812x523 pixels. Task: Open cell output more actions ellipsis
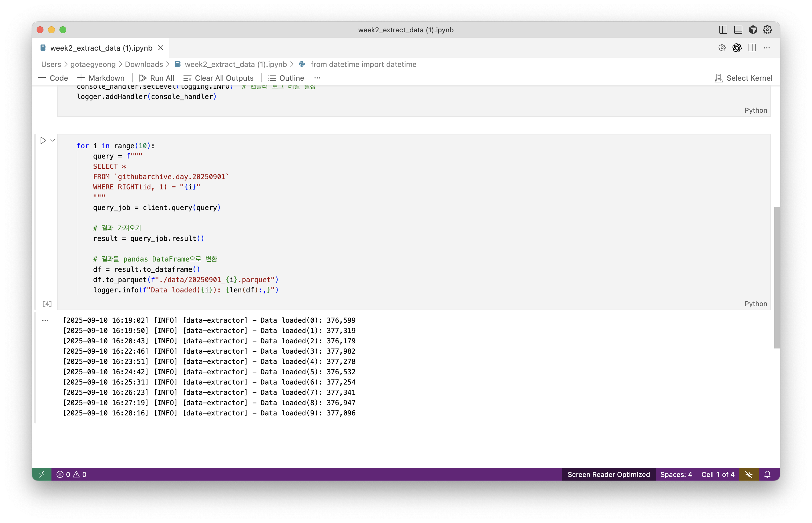point(45,320)
